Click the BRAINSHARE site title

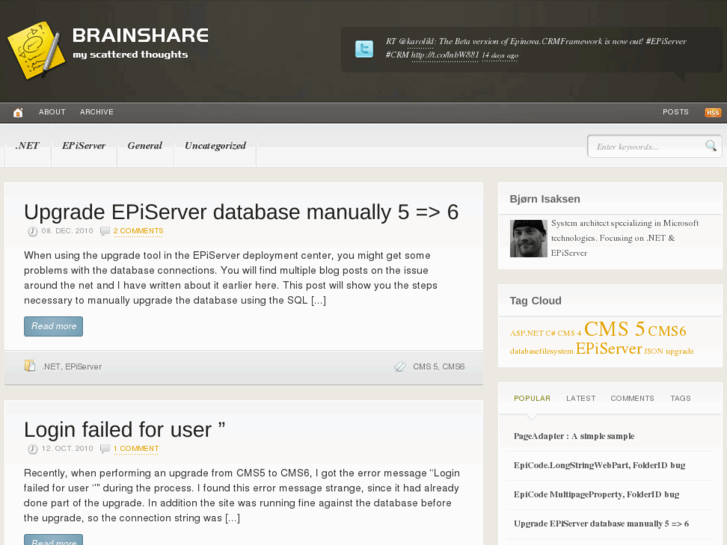click(140, 35)
